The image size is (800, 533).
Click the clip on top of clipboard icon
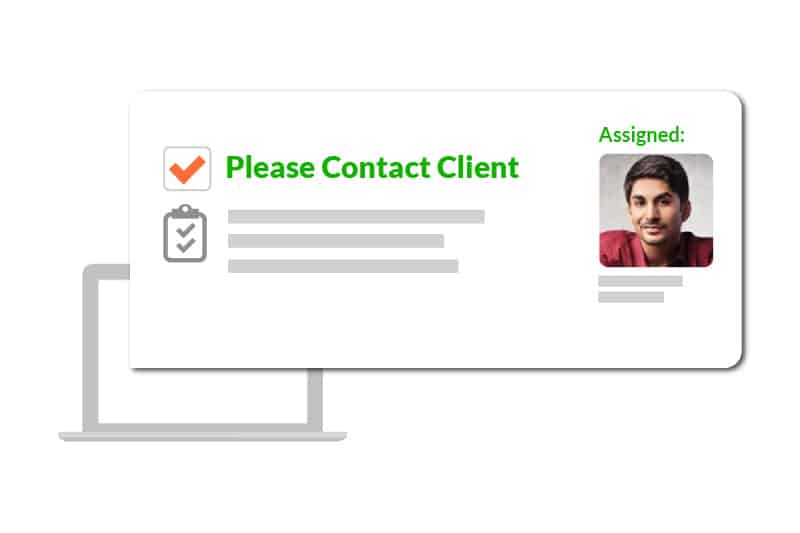(x=185, y=210)
